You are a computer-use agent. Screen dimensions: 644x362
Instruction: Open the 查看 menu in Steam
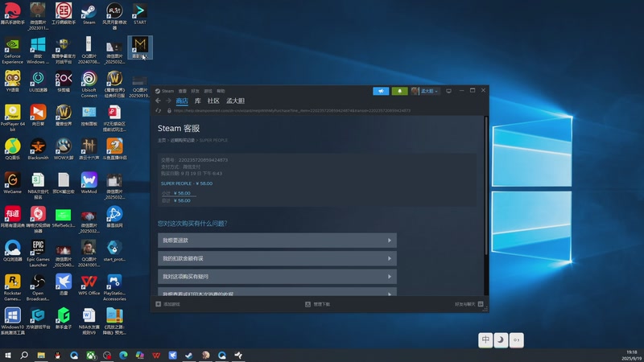(183, 91)
